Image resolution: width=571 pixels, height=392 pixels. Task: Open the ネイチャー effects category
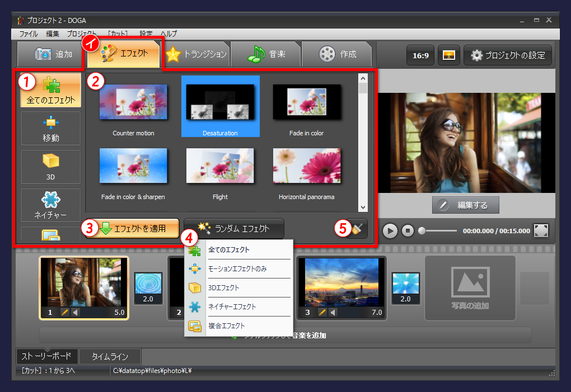[x=50, y=205]
